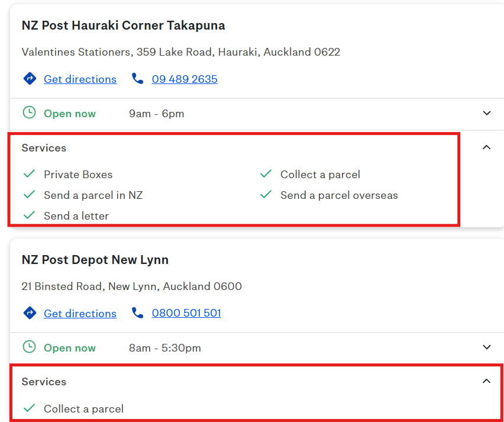Image resolution: width=504 pixels, height=422 pixels.
Task: Click the green checkmark beside Private Boxes
Action: (x=29, y=174)
